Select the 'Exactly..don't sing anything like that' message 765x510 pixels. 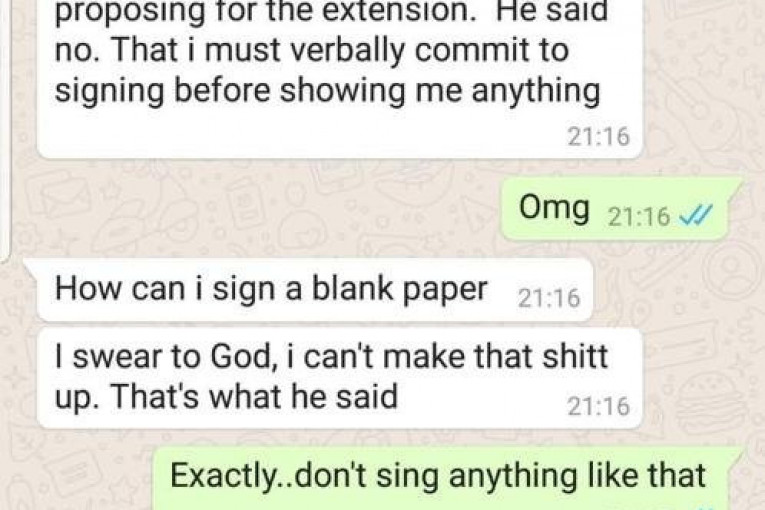[442, 478]
